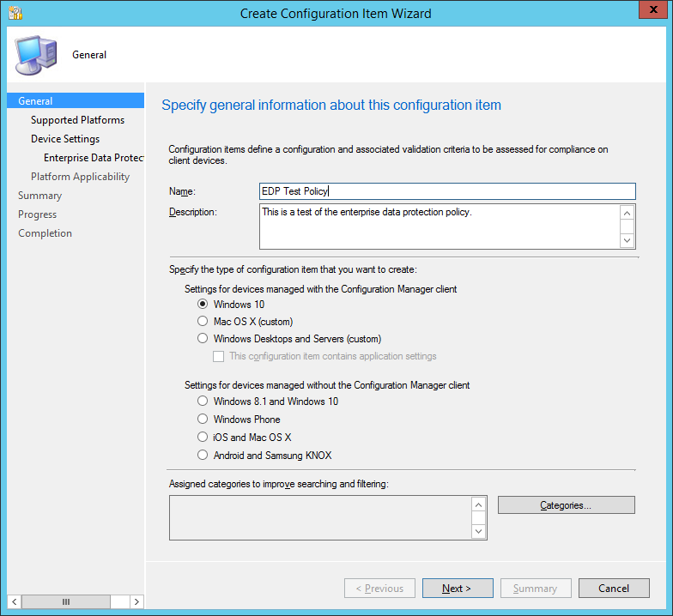
Task: Click the wizard icon in title bar
Action: [x=15, y=13]
